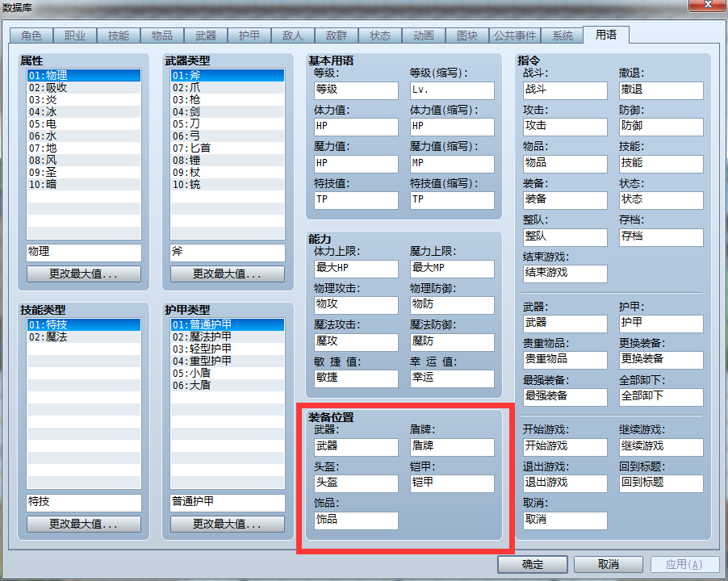The width and height of the screenshot is (728, 581).
Task: Select the 用语 tab
Action: click(606, 35)
